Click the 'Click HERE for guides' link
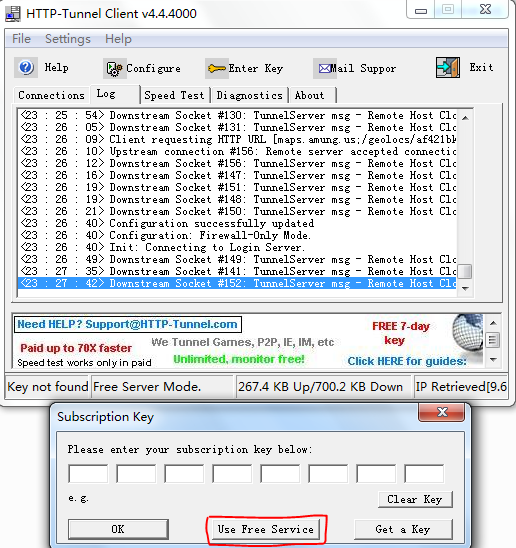Screen dimensions: 516x548 407,361
